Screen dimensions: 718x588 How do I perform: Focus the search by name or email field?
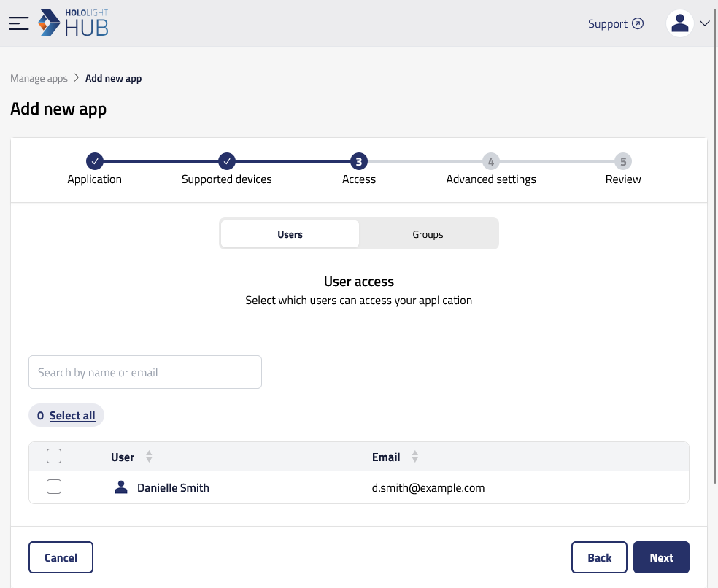pyautogui.click(x=145, y=372)
